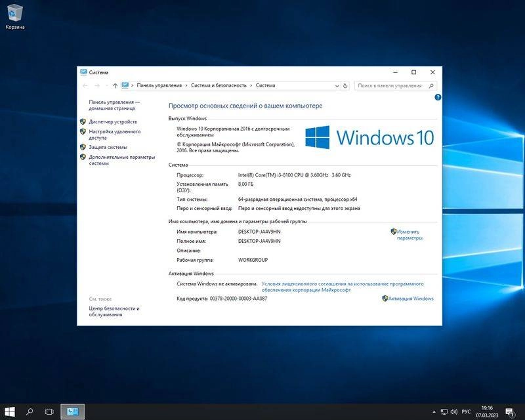The height and width of the screenshot is (420, 525).
Task: Go up one level with the up arrow
Action: tap(115, 86)
